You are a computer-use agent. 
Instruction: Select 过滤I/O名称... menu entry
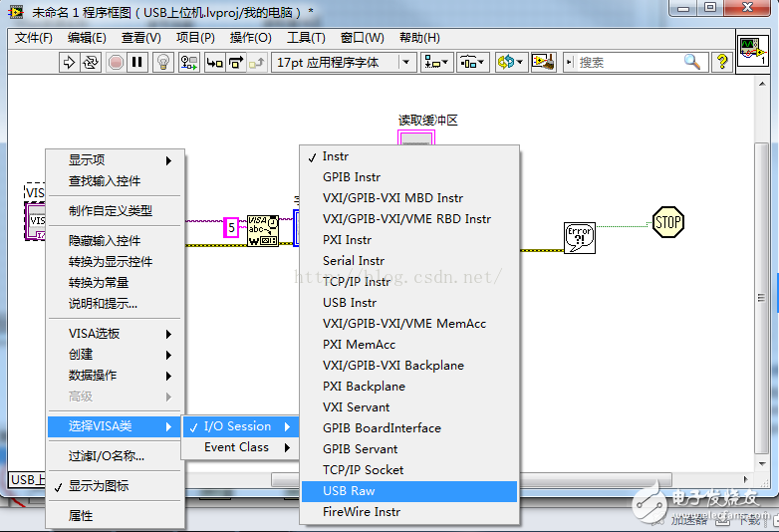pos(106,455)
